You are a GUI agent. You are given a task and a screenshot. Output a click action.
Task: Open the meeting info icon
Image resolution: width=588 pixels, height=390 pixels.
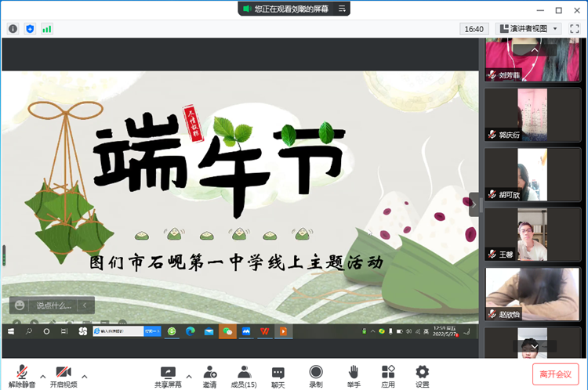tap(13, 29)
